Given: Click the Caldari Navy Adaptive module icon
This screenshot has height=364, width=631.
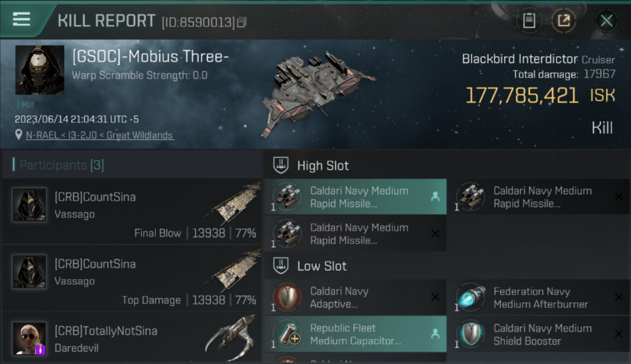Looking at the screenshot, I should [286, 297].
